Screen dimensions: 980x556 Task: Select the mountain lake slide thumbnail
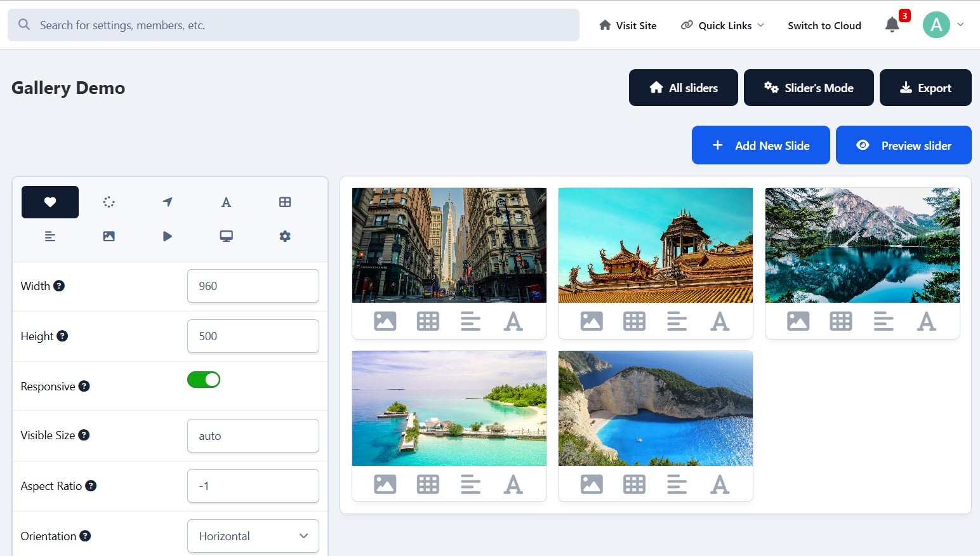pyautogui.click(x=863, y=245)
